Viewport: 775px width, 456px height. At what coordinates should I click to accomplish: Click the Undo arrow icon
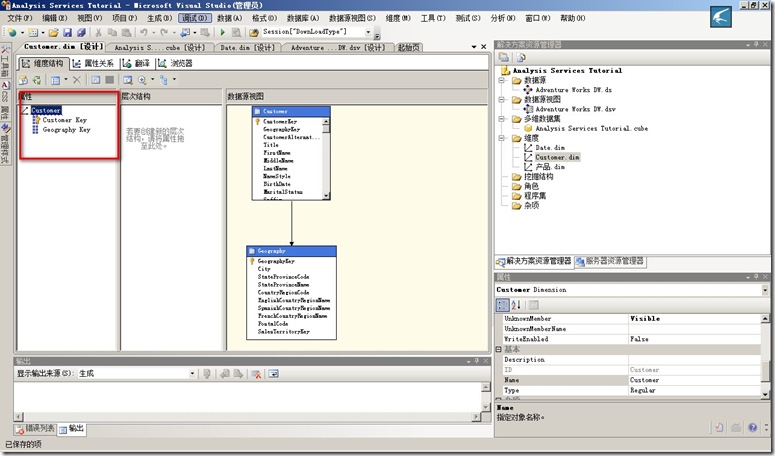point(143,33)
